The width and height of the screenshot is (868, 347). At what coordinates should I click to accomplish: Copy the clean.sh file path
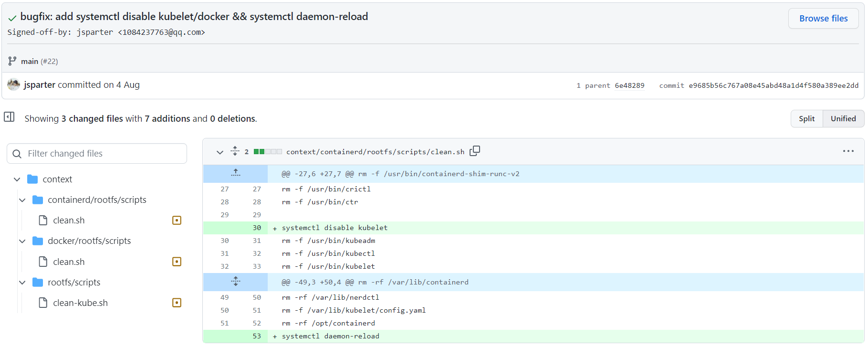click(475, 151)
